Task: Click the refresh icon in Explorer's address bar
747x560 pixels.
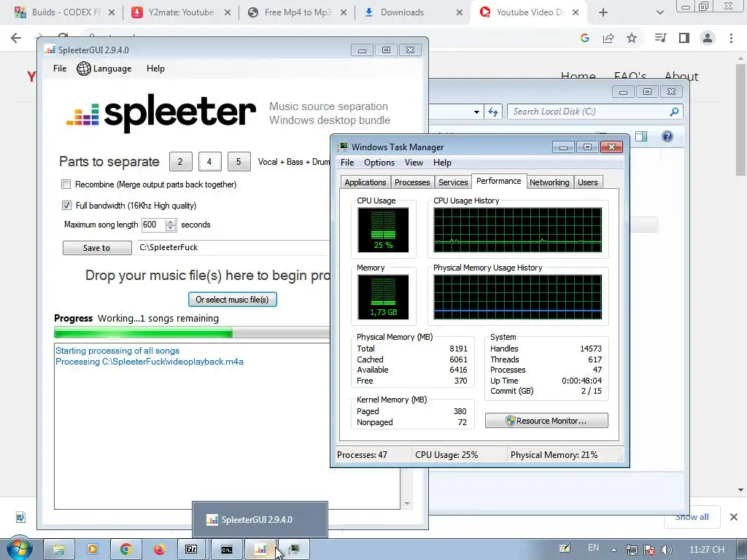Action: pyautogui.click(x=493, y=112)
